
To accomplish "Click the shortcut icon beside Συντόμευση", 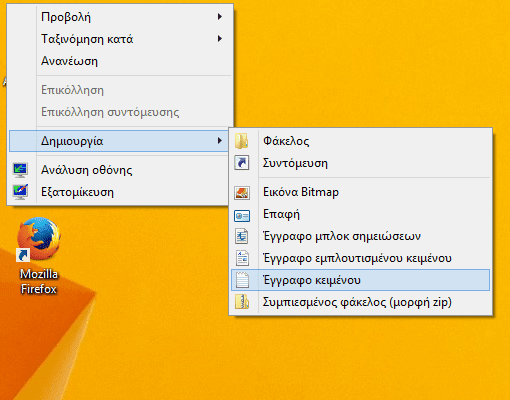I will point(242,163).
